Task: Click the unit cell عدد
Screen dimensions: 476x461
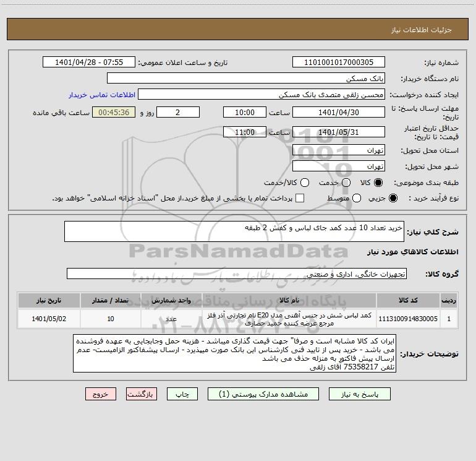Action: (171, 319)
